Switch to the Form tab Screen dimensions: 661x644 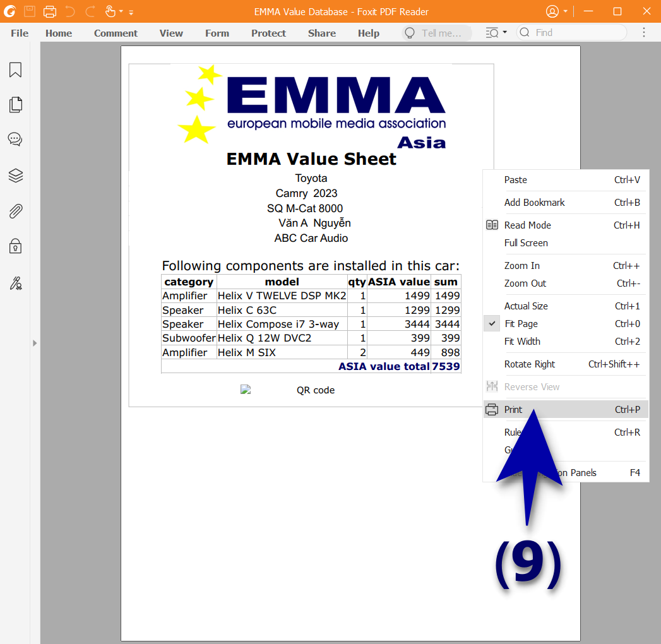(217, 33)
